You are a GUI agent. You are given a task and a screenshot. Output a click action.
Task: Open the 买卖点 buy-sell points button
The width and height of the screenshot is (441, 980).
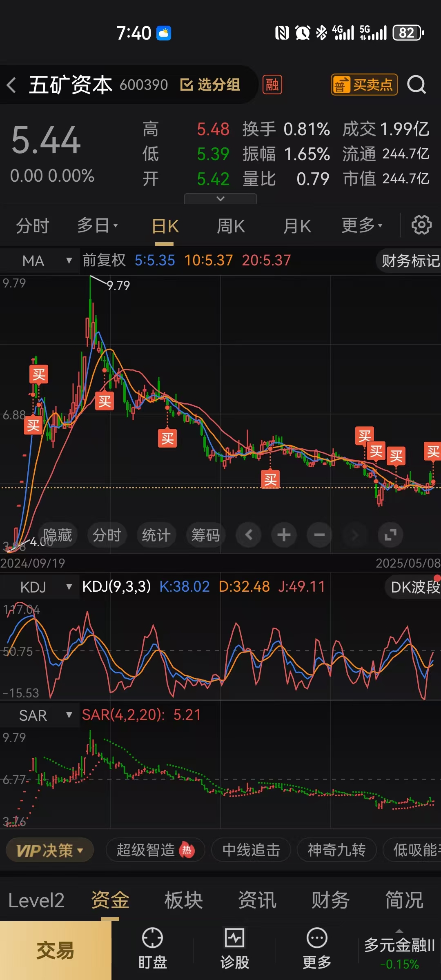[x=364, y=85]
